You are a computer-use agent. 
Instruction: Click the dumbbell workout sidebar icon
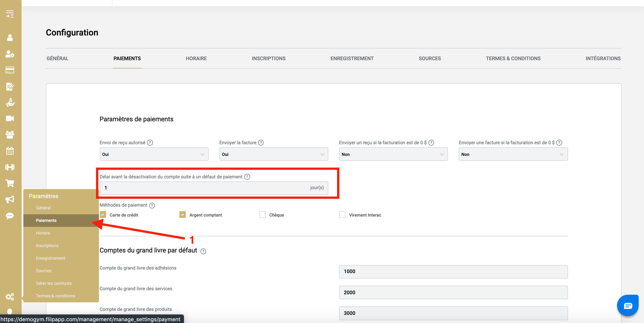pyautogui.click(x=10, y=167)
